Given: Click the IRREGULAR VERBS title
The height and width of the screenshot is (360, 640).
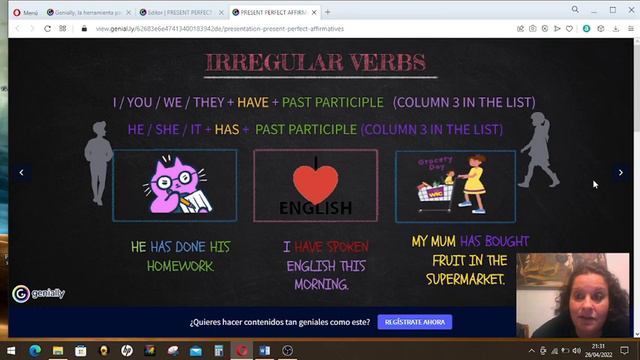Looking at the screenshot, I should (x=316, y=62).
